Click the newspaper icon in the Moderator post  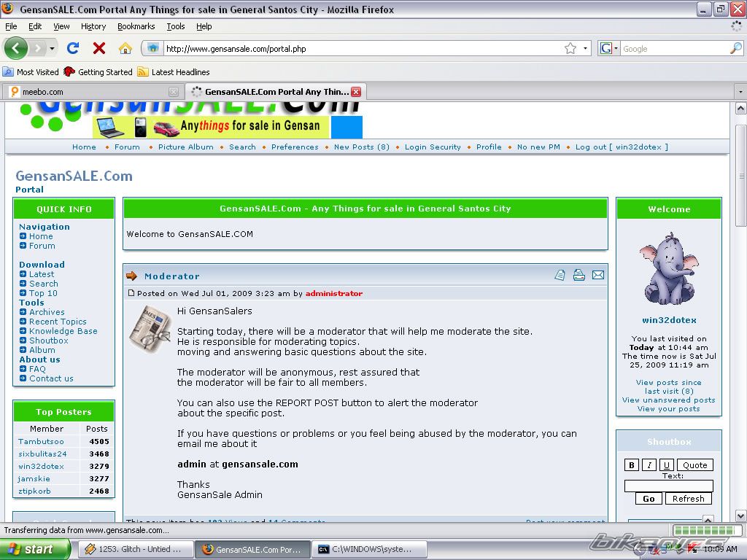[150, 329]
